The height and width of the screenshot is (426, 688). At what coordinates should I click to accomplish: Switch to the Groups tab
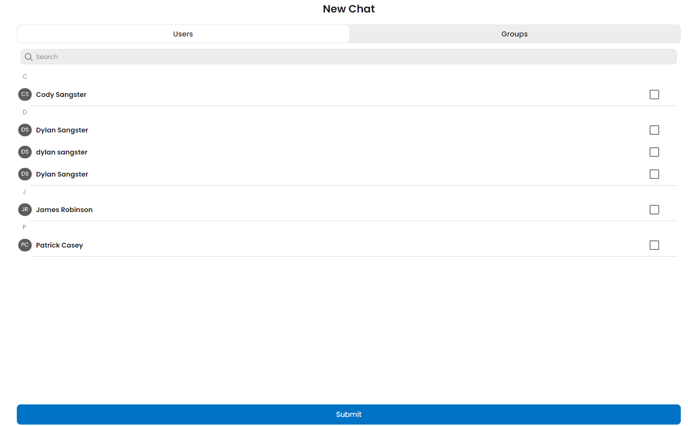pyautogui.click(x=514, y=34)
